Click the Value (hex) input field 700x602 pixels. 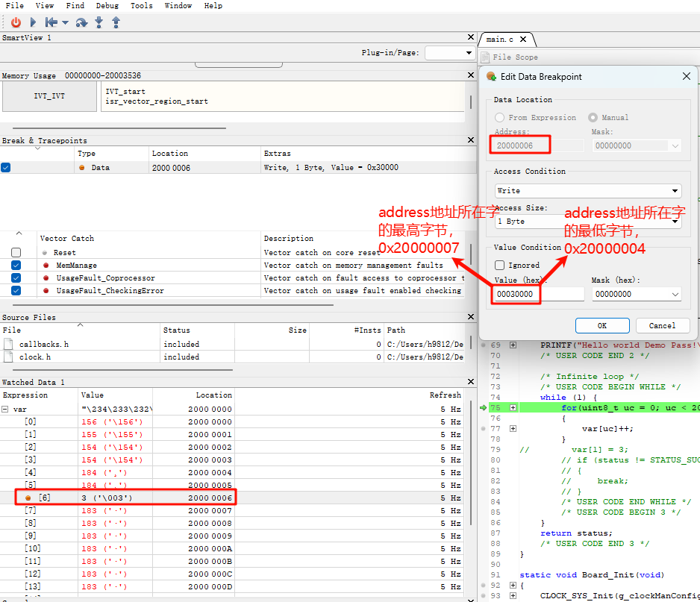pos(539,295)
